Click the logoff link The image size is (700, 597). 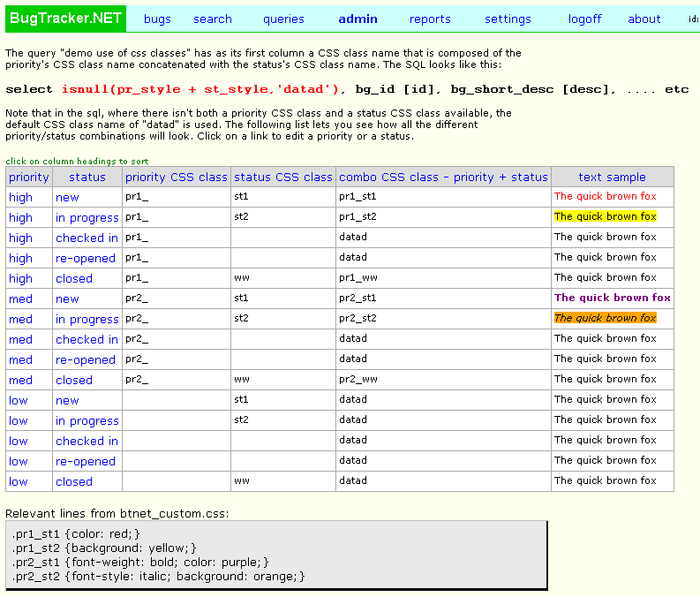(x=585, y=19)
